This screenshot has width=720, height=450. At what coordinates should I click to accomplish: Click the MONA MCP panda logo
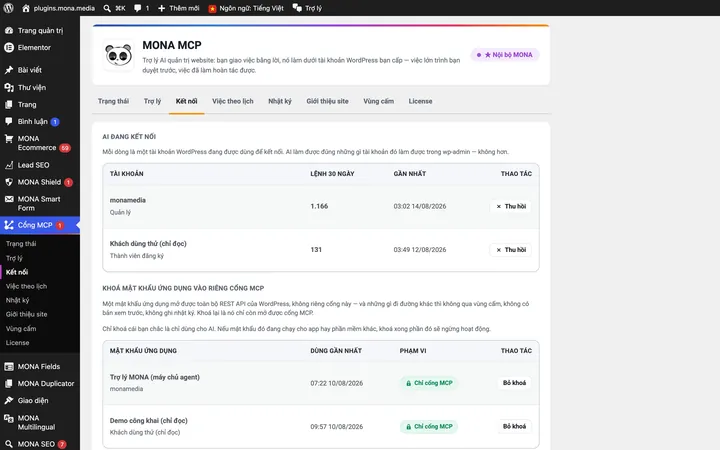coord(118,55)
